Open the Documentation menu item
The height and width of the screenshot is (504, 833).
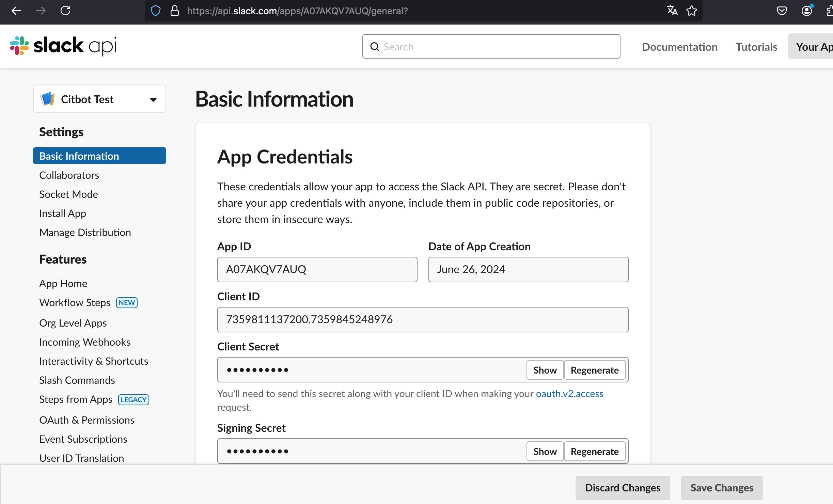point(680,47)
